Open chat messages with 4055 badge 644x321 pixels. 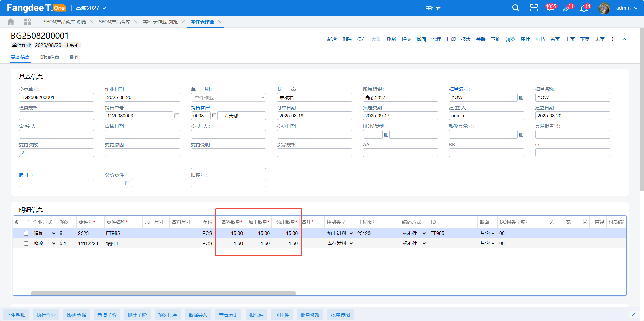coord(550,8)
